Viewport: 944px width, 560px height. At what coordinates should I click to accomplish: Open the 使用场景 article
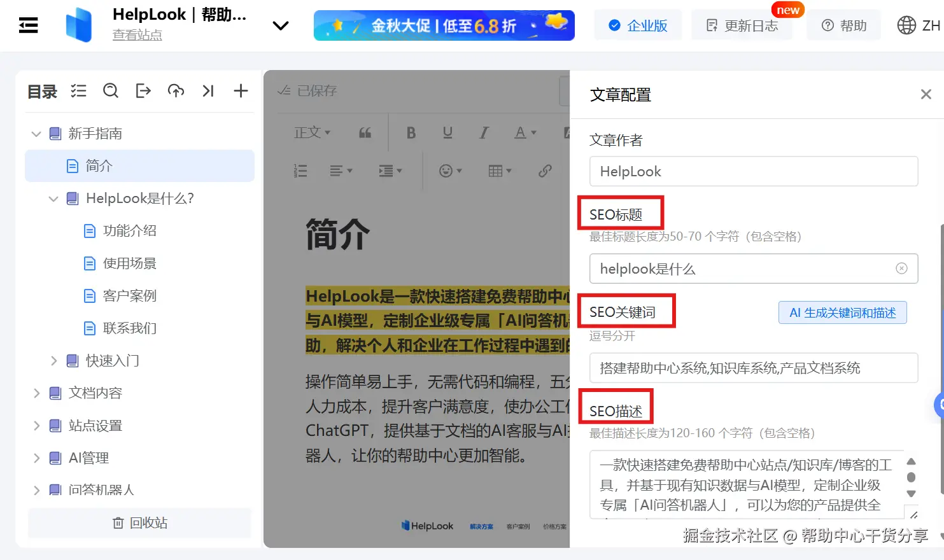(x=130, y=263)
